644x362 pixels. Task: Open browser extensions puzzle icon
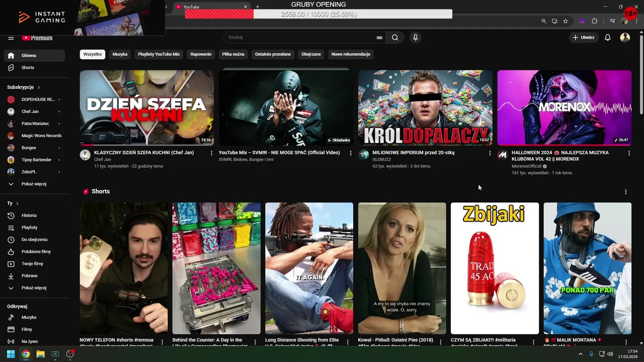(x=595, y=21)
